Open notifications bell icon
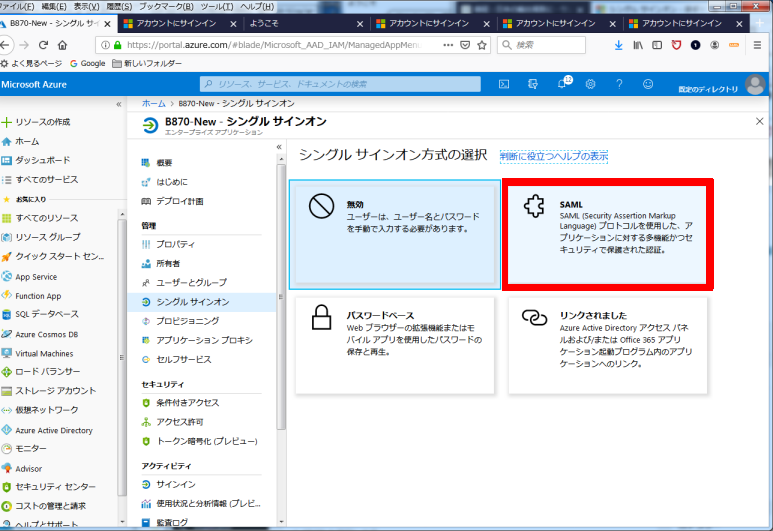The width and height of the screenshot is (773, 531). click(562, 84)
